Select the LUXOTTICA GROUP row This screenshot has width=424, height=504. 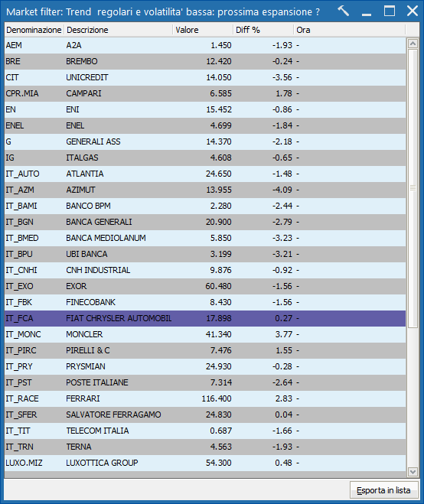205,463
